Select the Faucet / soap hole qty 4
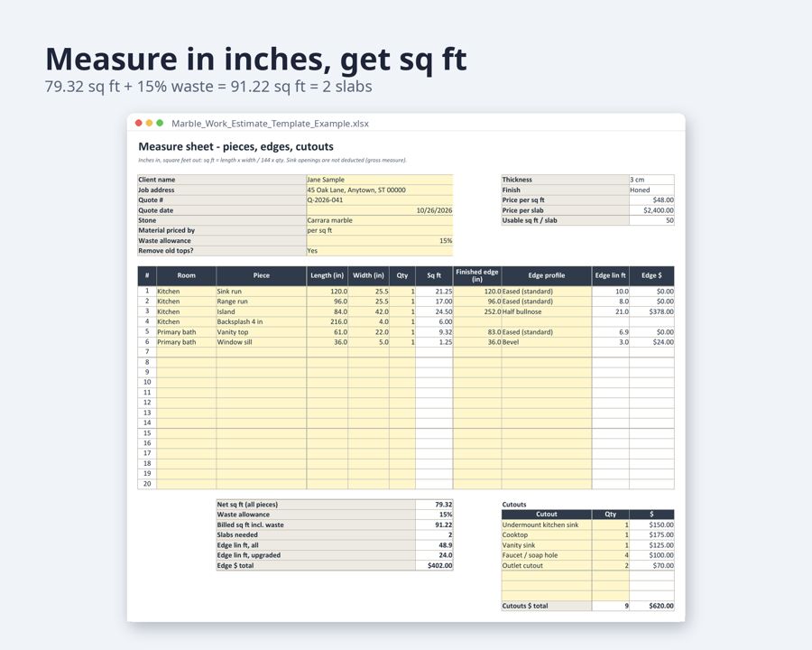The height and width of the screenshot is (650, 812). [610, 554]
